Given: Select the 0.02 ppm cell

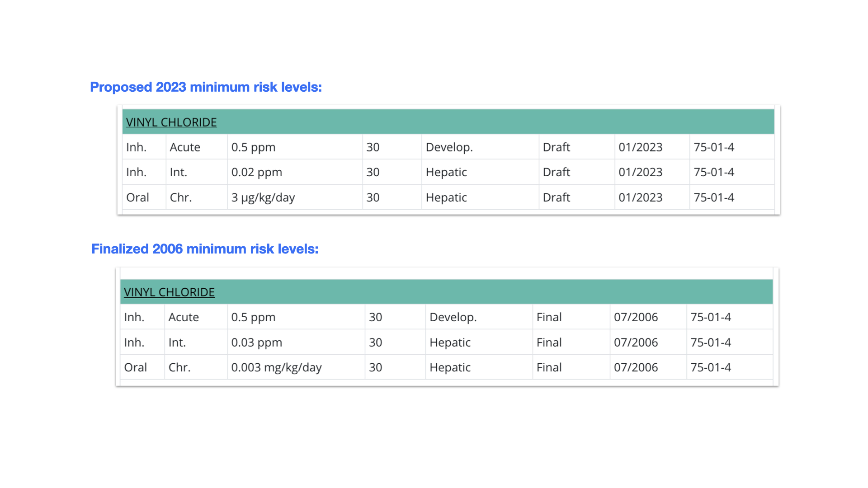Looking at the screenshot, I should [x=256, y=172].
